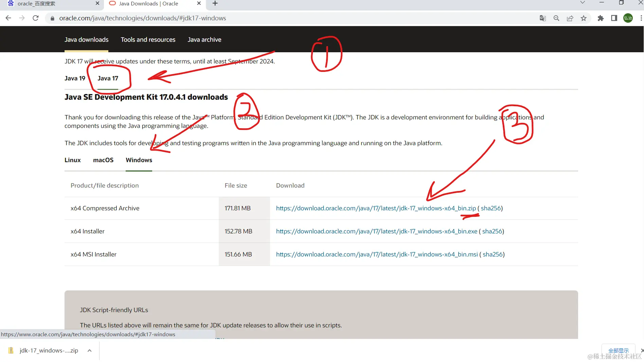
Task: Click the 151.66 MB file size
Action: [x=238, y=254]
